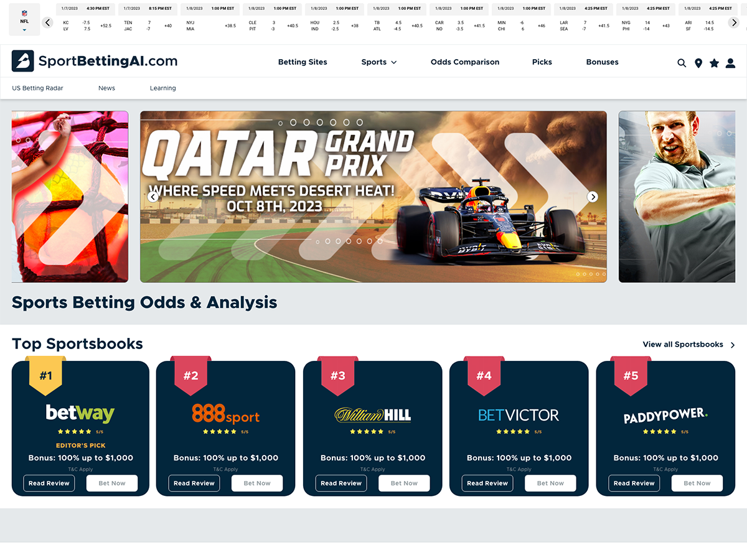Open the Qatar Grand Prix banner

coord(374,197)
